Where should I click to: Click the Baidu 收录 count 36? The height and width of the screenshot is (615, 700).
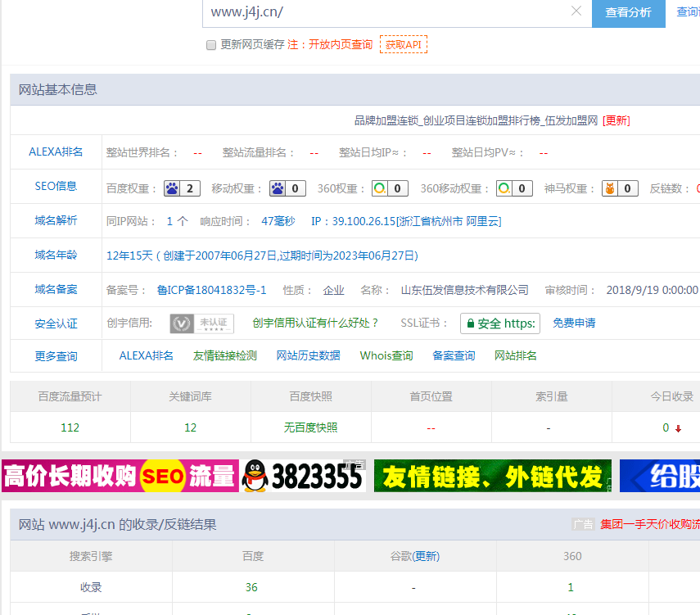tap(251, 587)
